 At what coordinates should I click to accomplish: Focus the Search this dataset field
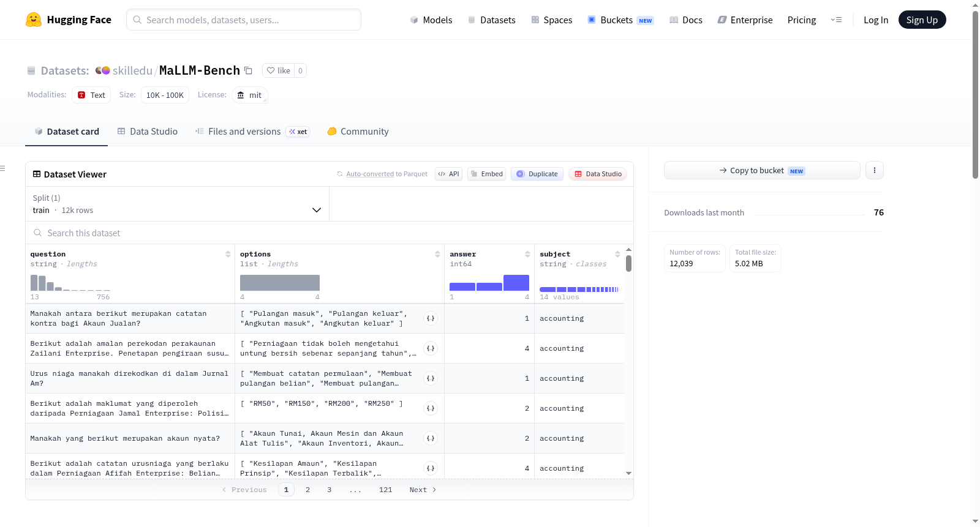click(x=330, y=233)
